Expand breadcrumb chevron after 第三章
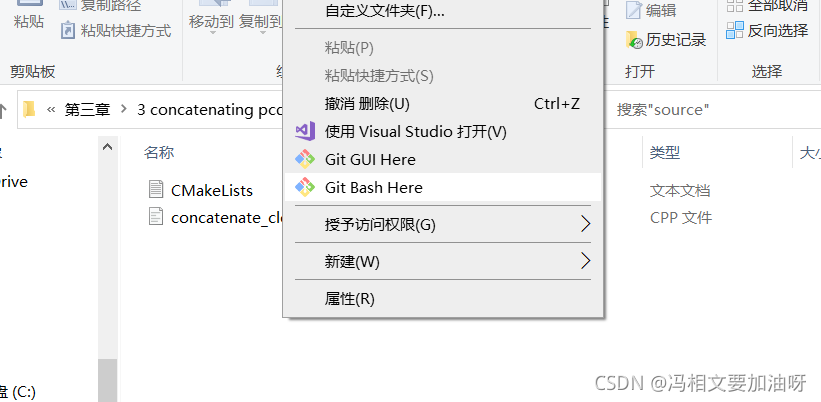Screen dimensions: 821x402 124,109
